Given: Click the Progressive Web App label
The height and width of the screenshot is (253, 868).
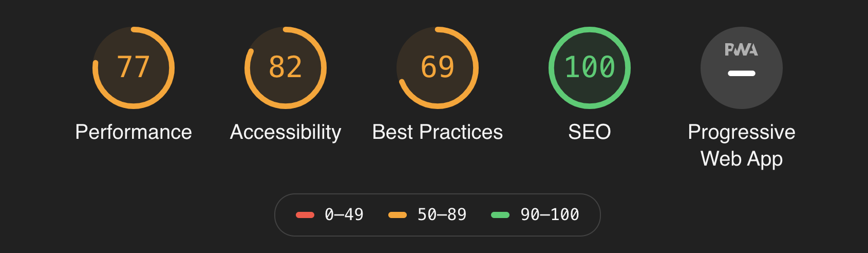Looking at the screenshot, I should 742,146.
